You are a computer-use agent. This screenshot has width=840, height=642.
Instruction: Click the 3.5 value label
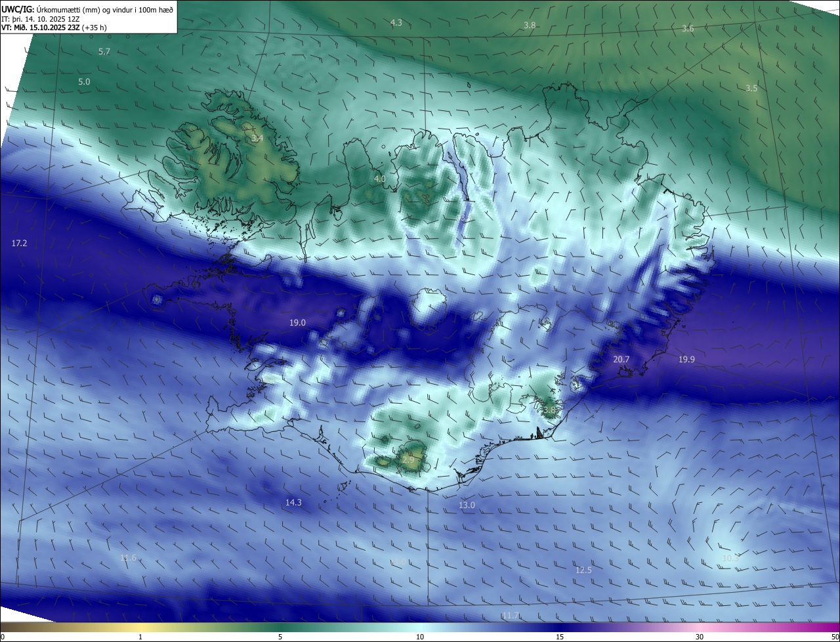(x=751, y=89)
